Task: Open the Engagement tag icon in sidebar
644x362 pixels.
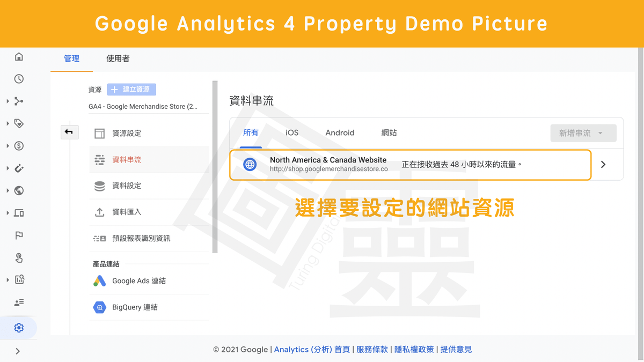Action: tap(19, 123)
